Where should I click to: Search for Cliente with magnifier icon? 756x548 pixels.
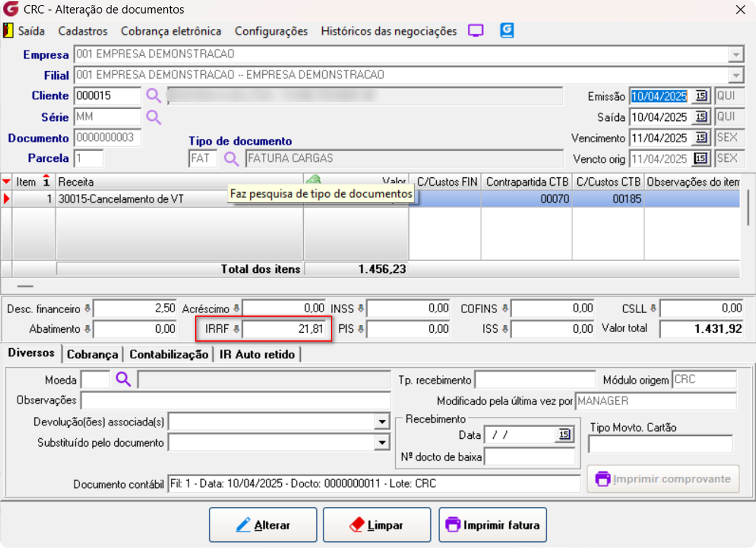154,95
